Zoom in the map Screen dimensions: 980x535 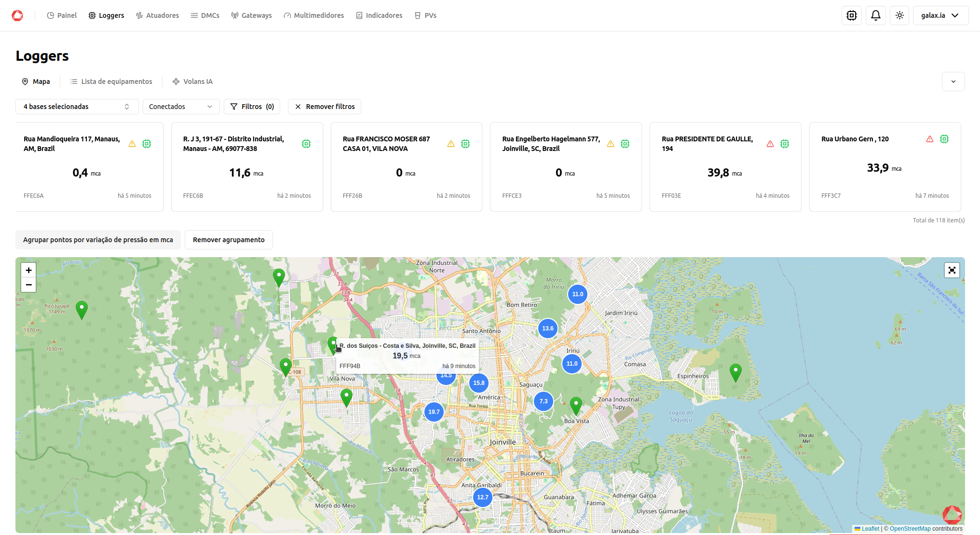click(28, 270)
